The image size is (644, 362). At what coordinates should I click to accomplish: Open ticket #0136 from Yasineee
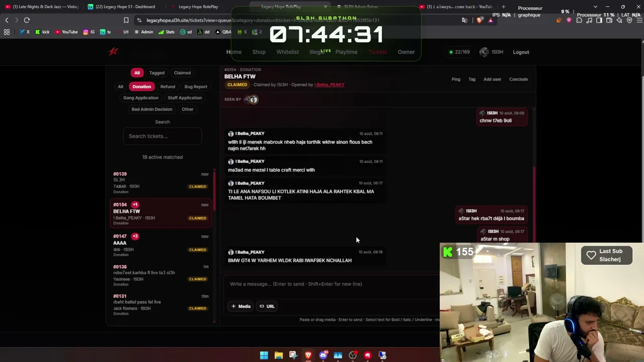click(161, 276)
